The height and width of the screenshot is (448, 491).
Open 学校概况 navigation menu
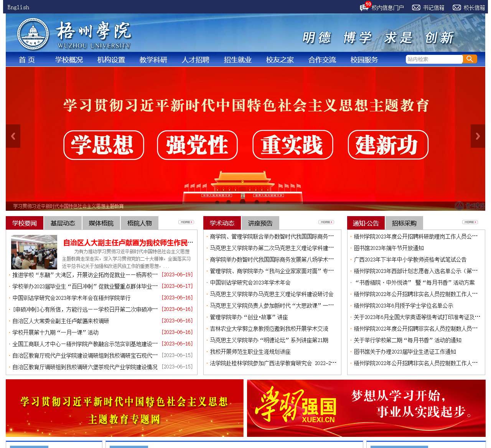pyautogui.click(x=69, y=60)
